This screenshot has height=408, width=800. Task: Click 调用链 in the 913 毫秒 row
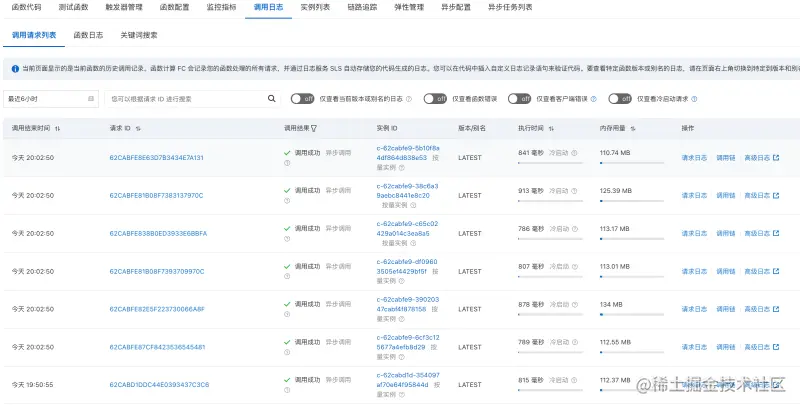click(x=726, y=195)
